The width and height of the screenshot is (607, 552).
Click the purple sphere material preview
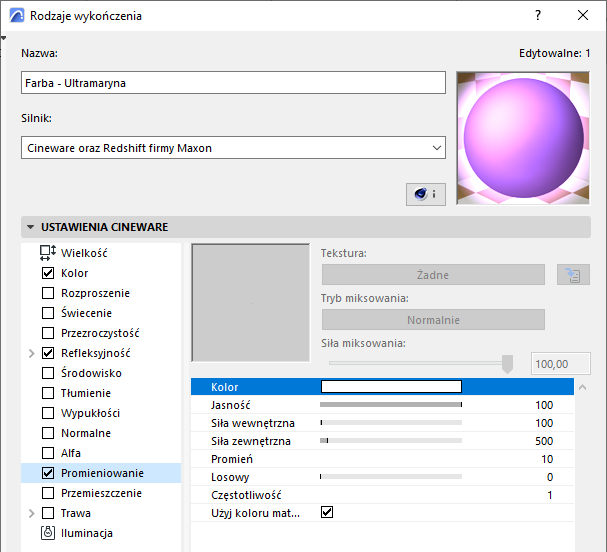[523, 138]
